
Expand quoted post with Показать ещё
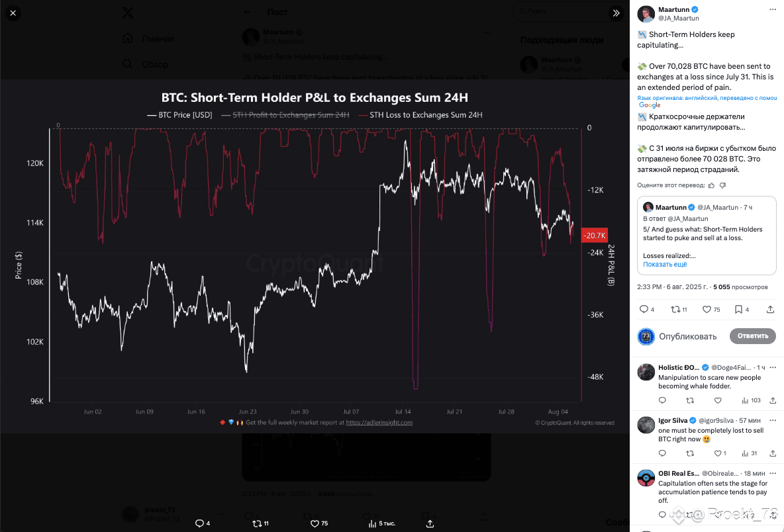tap(665, 264)
